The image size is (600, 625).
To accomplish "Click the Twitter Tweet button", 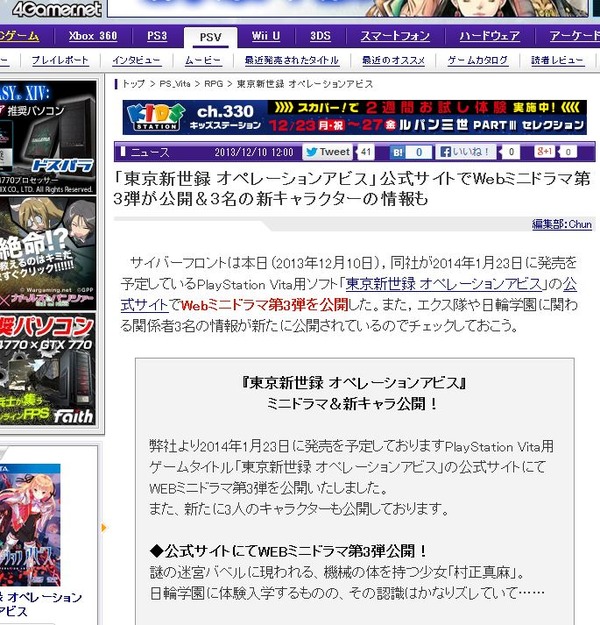I will 327,152.
